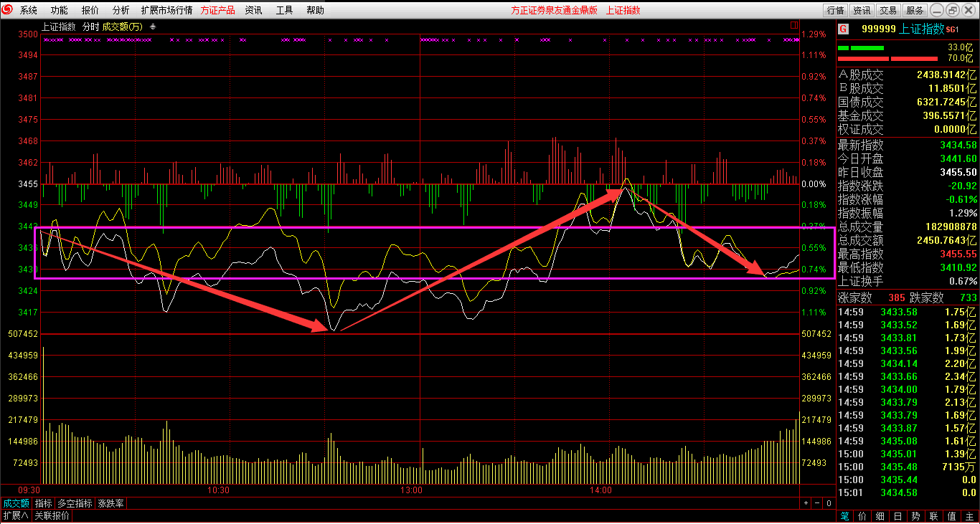The image size is (980, 524).
Task: Click the A股成交 value 2438.9142亿
Action: [x=946, y=75]
